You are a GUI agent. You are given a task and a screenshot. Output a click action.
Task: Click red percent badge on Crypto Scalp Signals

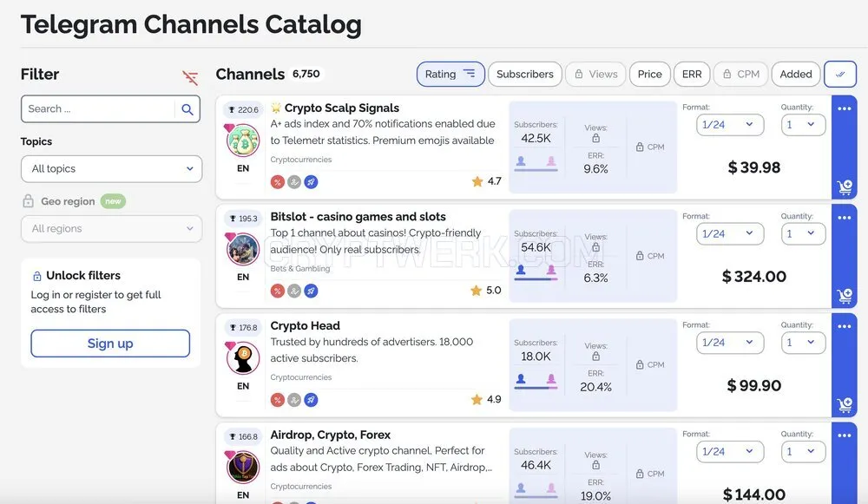tap(278, 182)
